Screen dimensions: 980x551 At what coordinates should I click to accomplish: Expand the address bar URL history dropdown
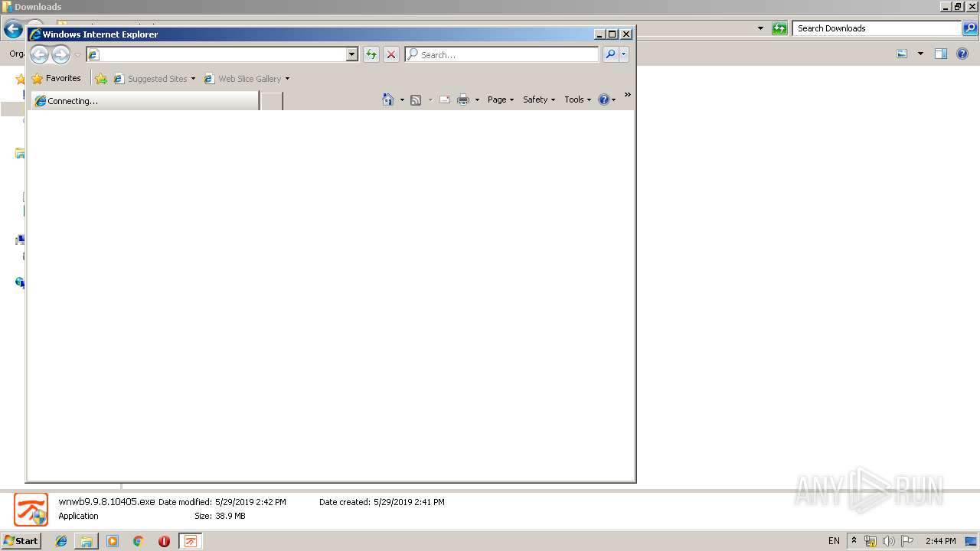click(x=352, y=54)
